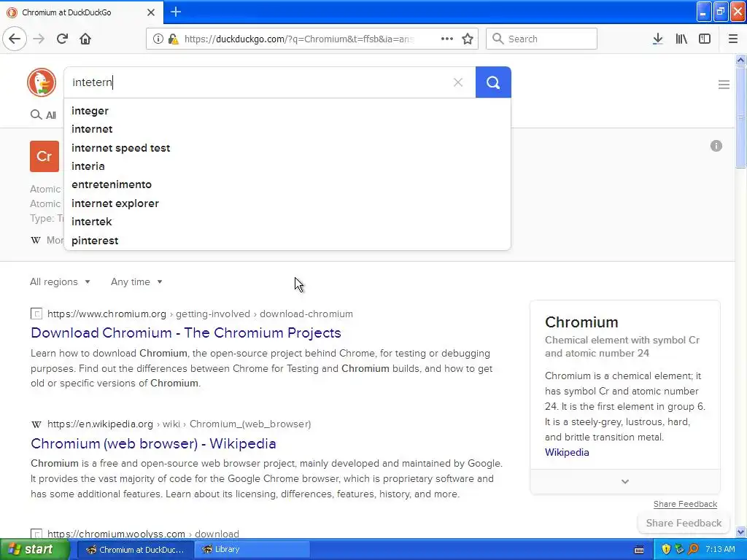Select Chromium at DuckDuckGo taskbar button
The width and height of the screenshot is (747, 560).
[x=135, y=550]
